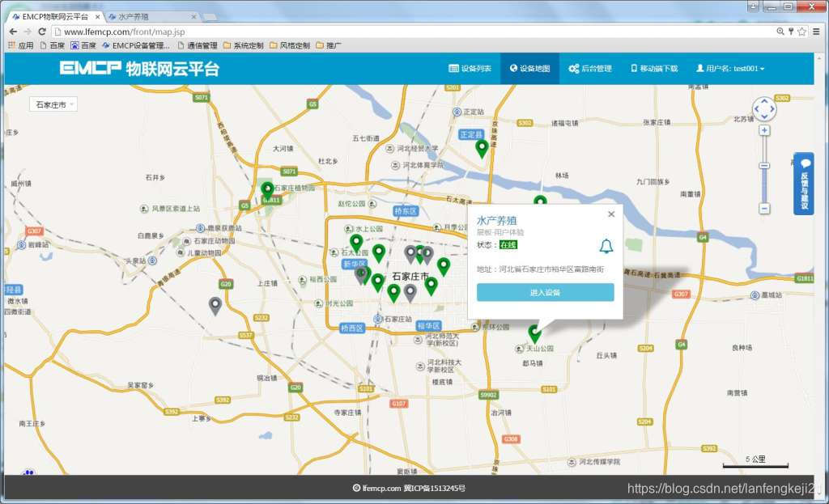Click the gray marker in 新华区
This screenshot has width=829, height=504.
coord(360,275)
